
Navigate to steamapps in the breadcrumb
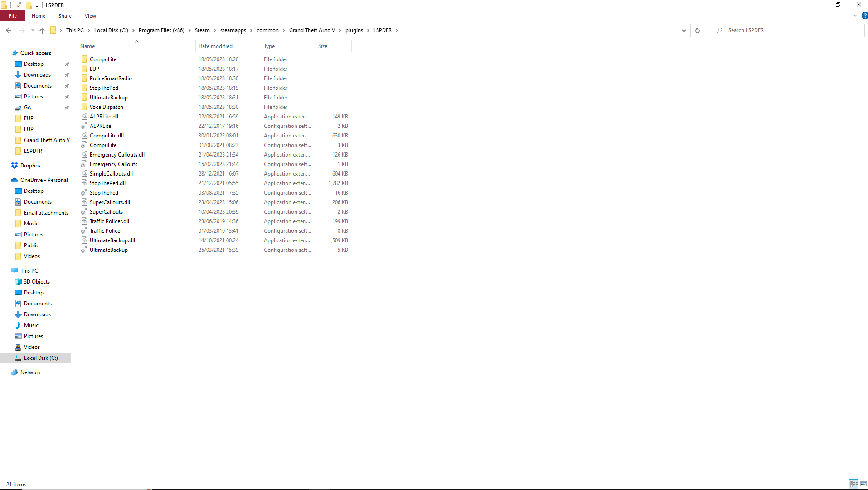tap(233, 30)
